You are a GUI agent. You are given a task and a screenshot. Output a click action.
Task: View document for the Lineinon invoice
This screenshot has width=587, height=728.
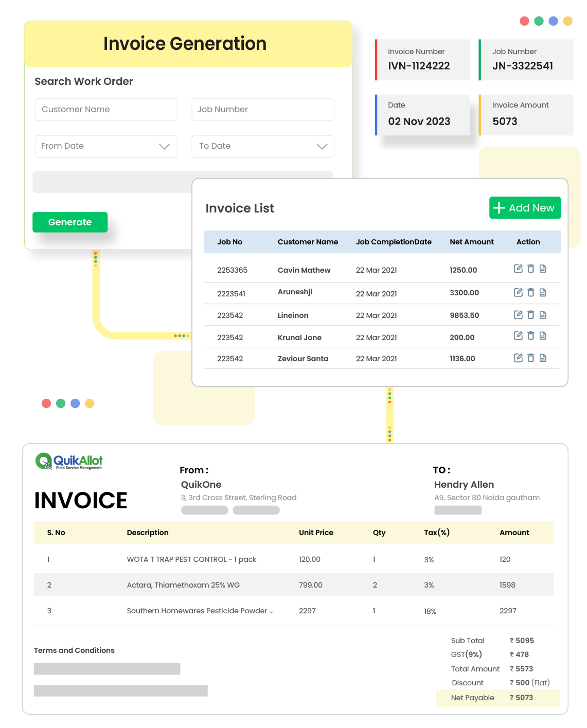click(543, 314)
